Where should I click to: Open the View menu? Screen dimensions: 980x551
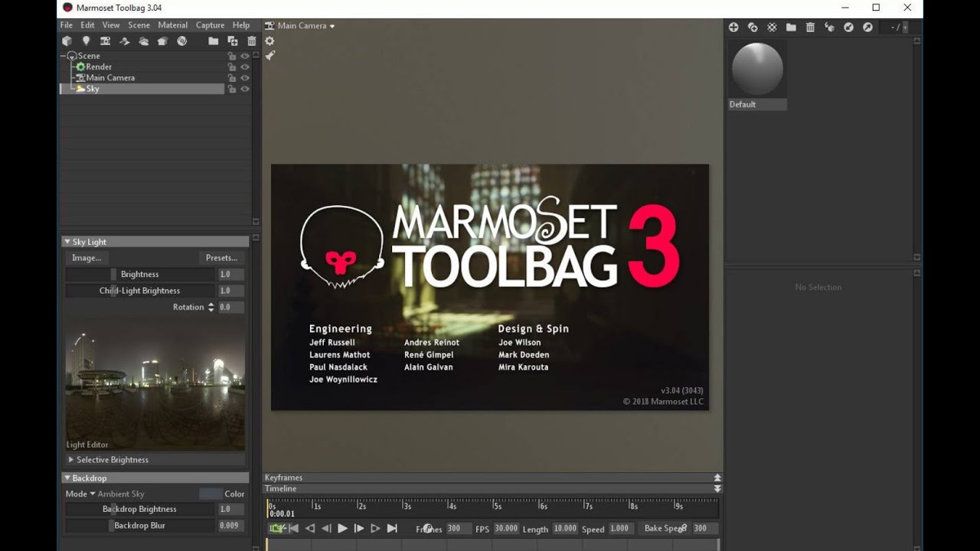coord(111,25)
